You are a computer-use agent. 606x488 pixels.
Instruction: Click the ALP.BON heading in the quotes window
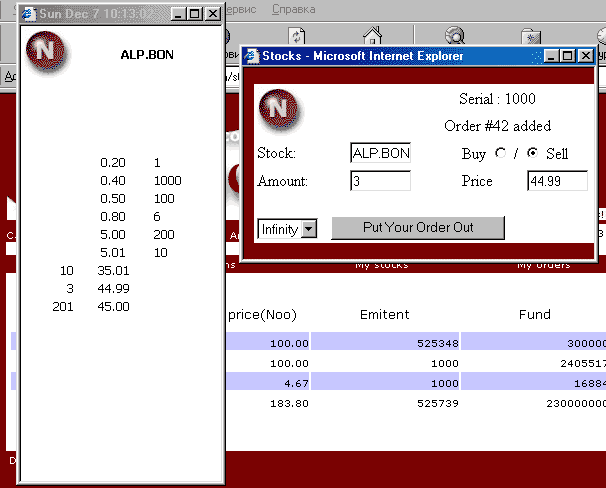click(147, 55)
